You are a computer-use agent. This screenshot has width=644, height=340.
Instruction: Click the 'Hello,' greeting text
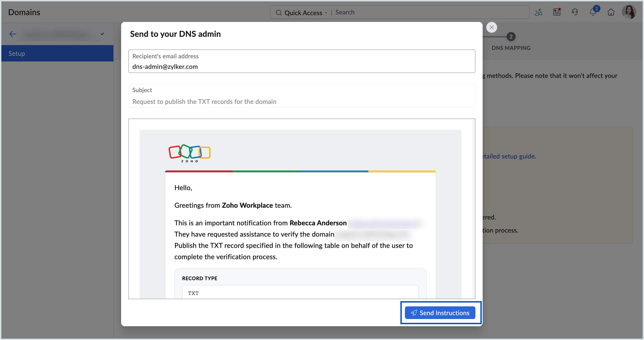pyautogui.click(x=183, y=188)
